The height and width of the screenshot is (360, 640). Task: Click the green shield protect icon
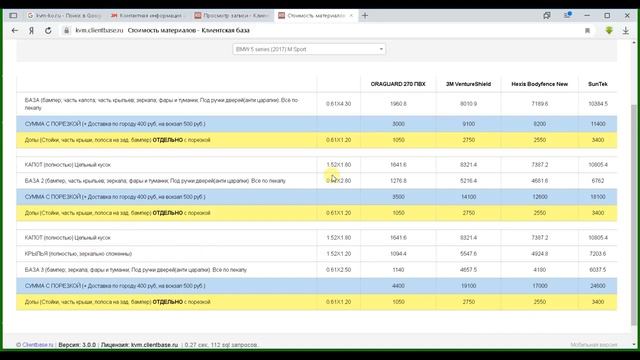coord(609,31)
